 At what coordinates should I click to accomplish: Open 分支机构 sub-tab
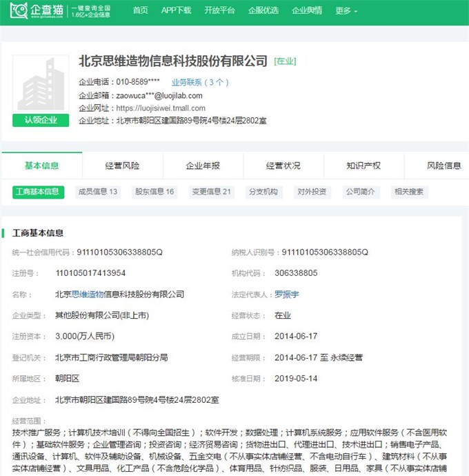[x=263, y=192]
